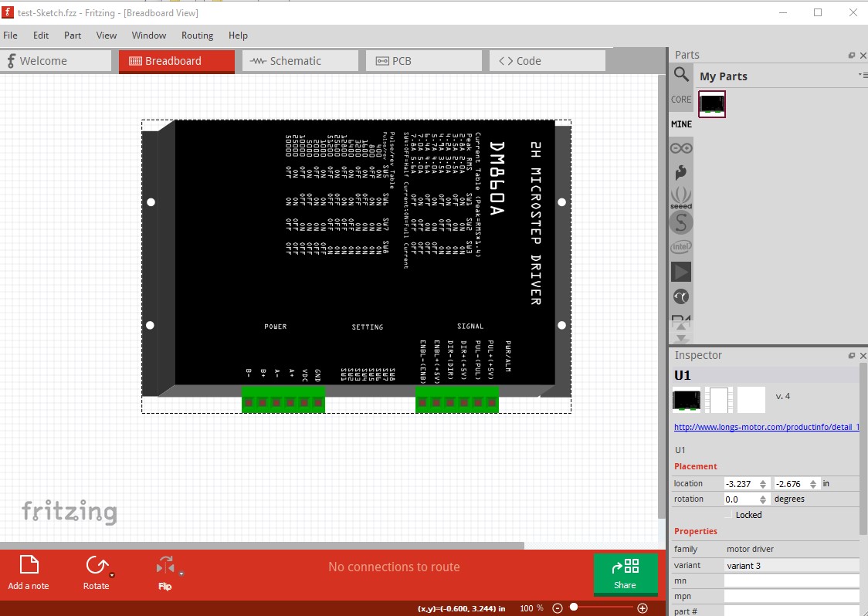Open the variant dropdown showing variant 3
Image resolution: width=868 pixels, height=616 pixels.
pyautogui.click(x=792, y=566)
